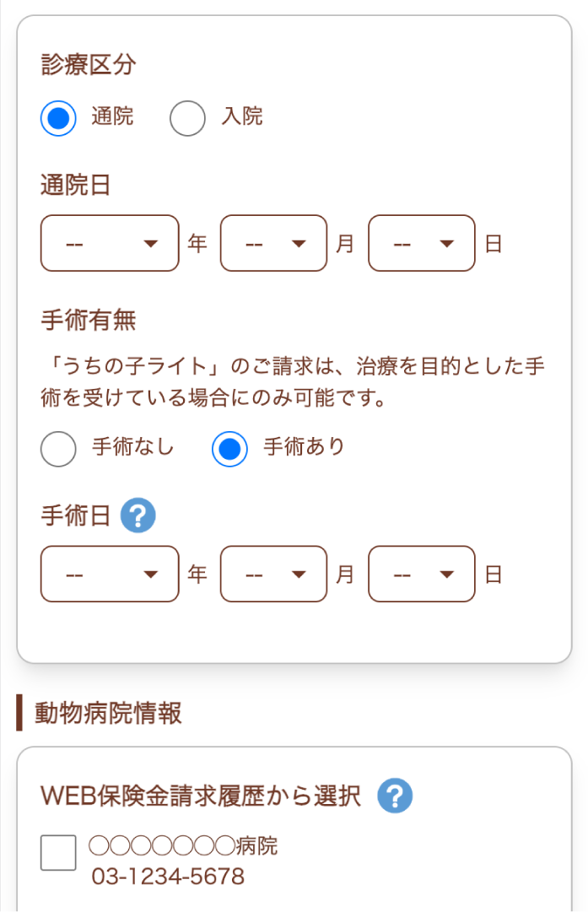Viewport: 588px width, 912px height.
Task: Open the 通院日 year dropdown
Action: click(109, 243)
